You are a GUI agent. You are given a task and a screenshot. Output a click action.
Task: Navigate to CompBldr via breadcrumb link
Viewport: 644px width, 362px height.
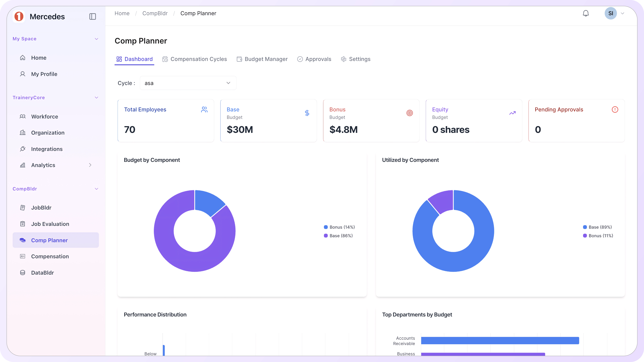tap(155, 13)
